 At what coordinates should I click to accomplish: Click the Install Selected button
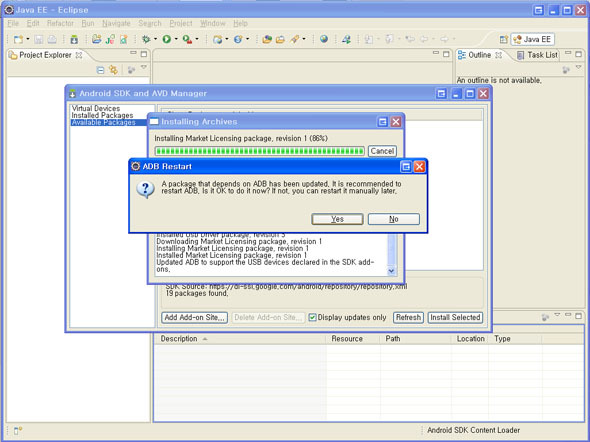455,317
